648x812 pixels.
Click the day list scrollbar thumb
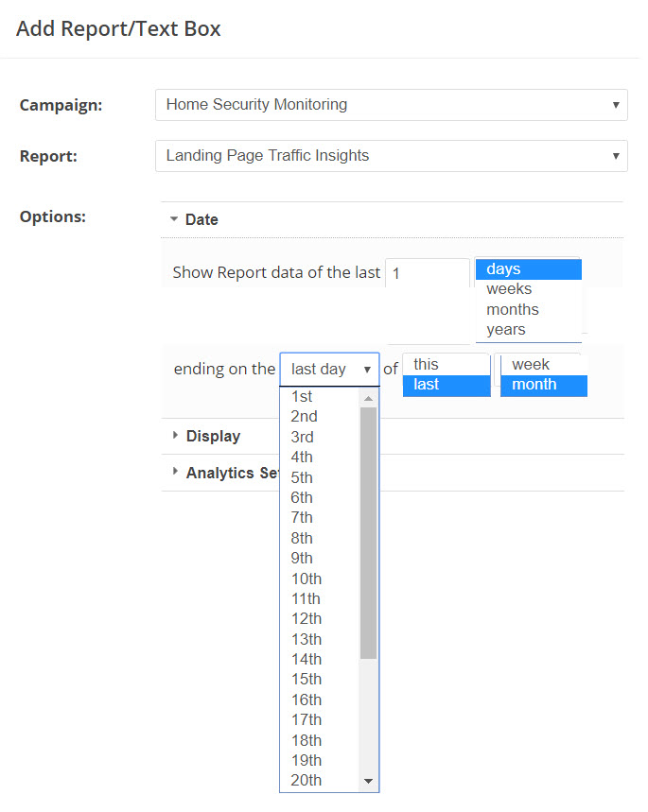369,529
